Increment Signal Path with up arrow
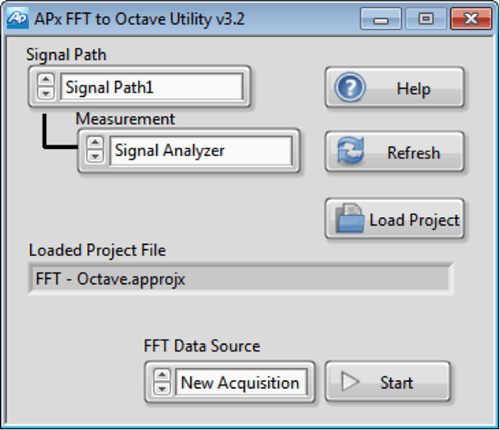The image size is (500, 430). [x=46, y=80]
